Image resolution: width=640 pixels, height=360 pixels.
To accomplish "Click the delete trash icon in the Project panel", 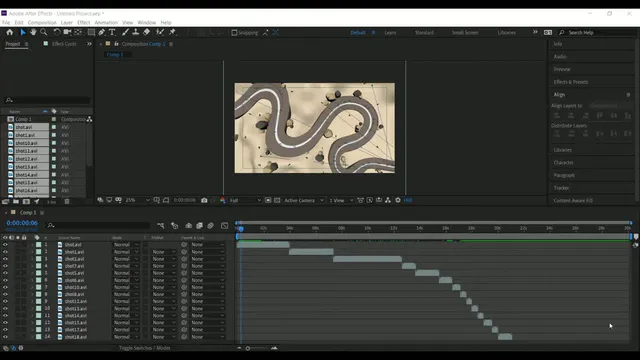I will click(x=67, y=201).
